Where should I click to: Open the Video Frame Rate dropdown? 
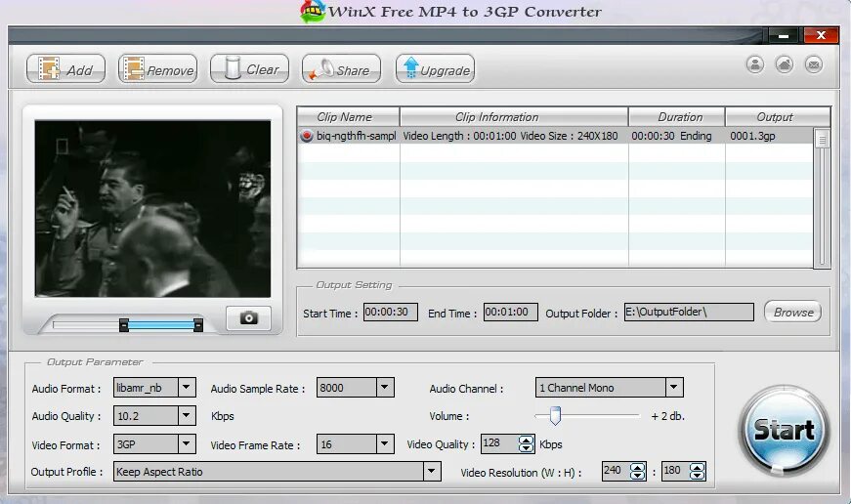(384, 443)
